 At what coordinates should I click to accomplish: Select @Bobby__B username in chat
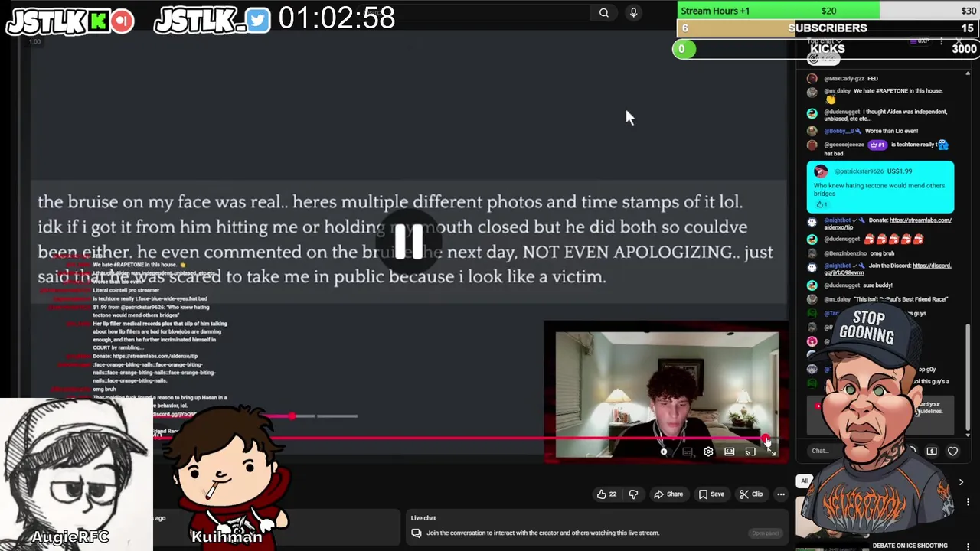pos(838,131)
